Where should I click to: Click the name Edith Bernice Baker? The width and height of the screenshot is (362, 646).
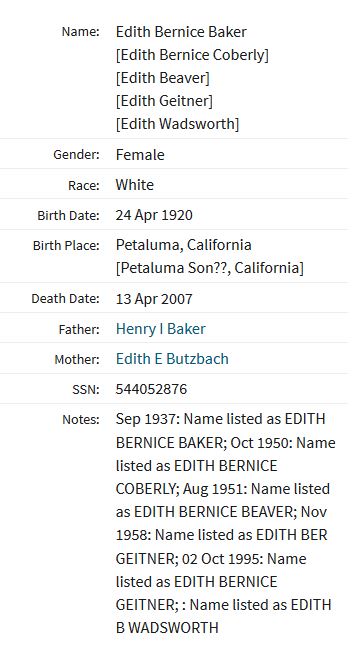[181, 32]
